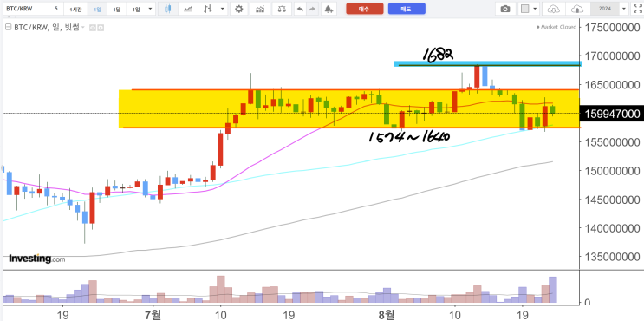Click the last, tallest blue volume bar
The image size is (644, 321).
click(x=553, y=291)
